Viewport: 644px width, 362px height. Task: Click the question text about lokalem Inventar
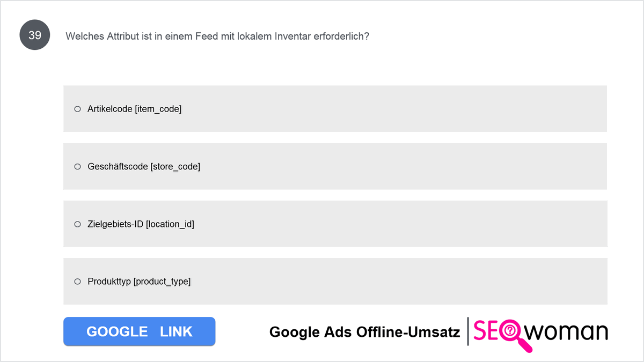(x=217, y=36)
